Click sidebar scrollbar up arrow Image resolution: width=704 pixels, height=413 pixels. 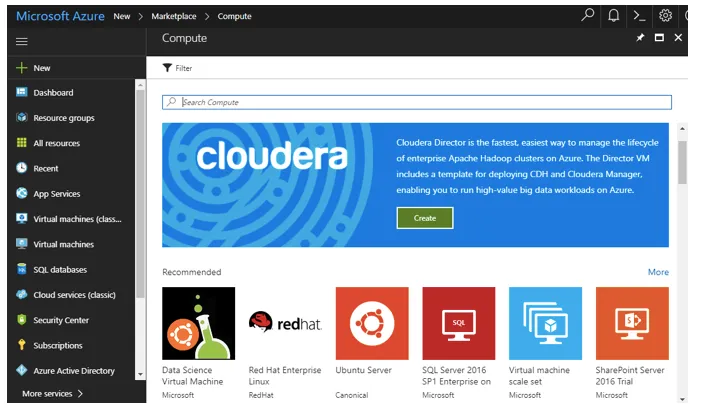pos(140,85)
